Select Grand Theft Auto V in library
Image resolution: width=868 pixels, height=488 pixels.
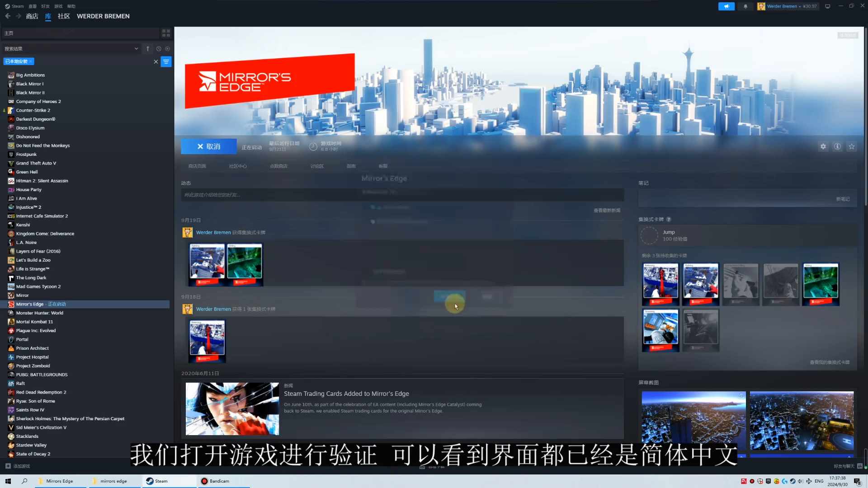pyautogui.click(x=36, y=163)
